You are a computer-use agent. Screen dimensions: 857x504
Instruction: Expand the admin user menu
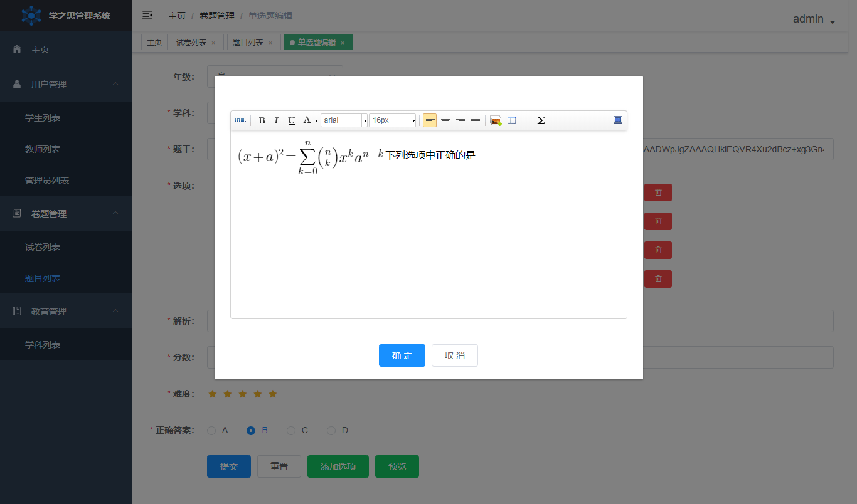click(x=814, y=19)
